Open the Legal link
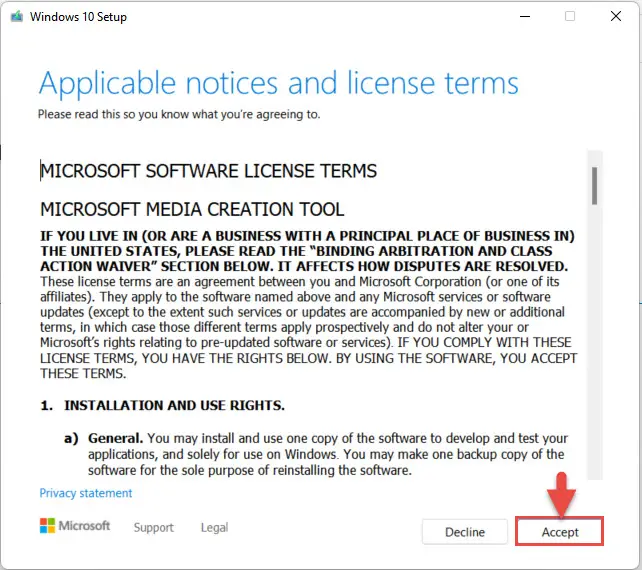 pos(214,527)
